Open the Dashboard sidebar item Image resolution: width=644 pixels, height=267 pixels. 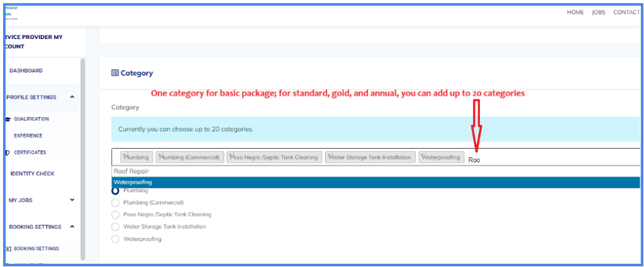pyautogui.click(x=26, y=71)
